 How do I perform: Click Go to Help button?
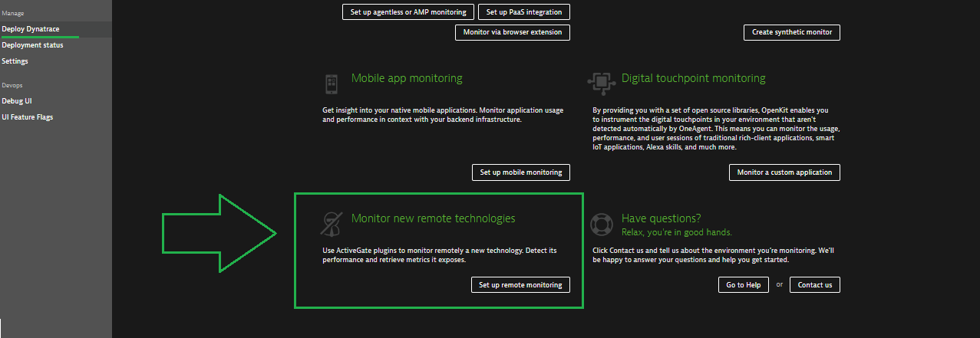[x=744, y=285]
